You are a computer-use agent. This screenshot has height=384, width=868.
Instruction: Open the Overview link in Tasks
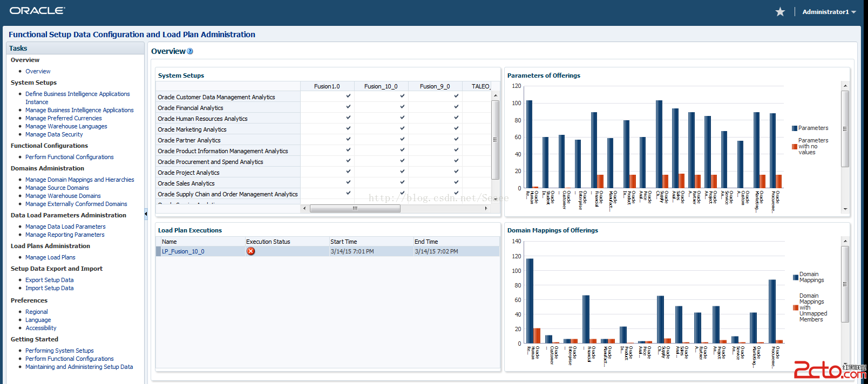coord(38,71)
